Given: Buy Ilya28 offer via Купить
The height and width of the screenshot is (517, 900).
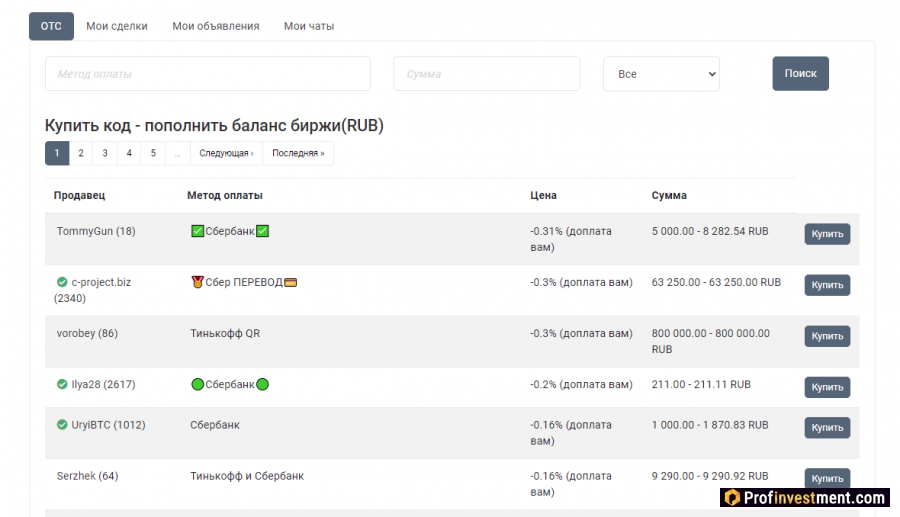Looking at the screenshot, I should [x=827, y=387].
